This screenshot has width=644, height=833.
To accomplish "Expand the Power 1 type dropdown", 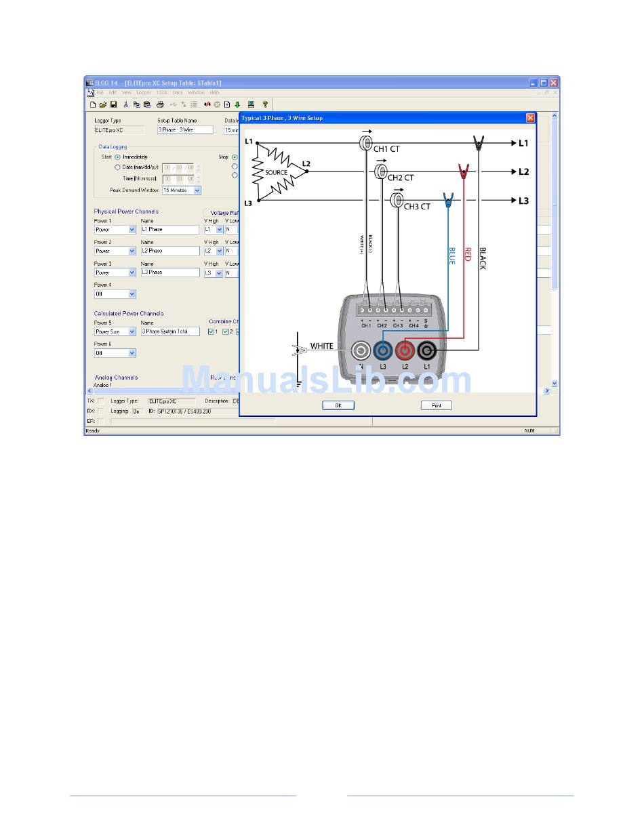I will pos(132,230).
